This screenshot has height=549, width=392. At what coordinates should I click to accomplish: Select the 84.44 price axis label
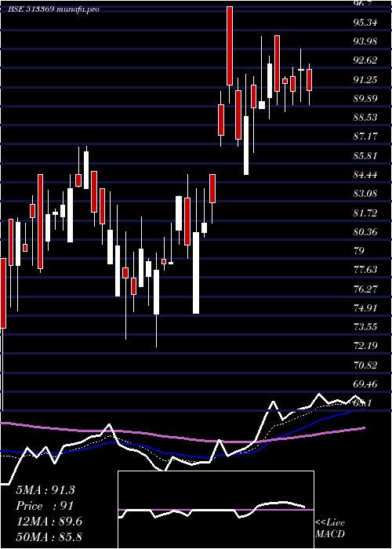366,175
